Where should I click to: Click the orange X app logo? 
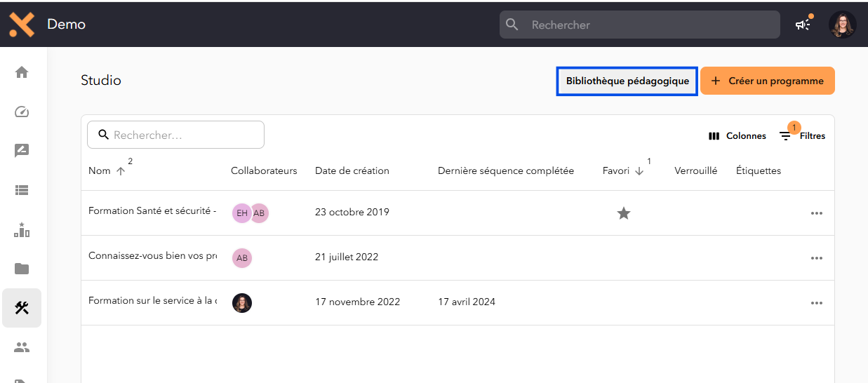coord(22,25)
